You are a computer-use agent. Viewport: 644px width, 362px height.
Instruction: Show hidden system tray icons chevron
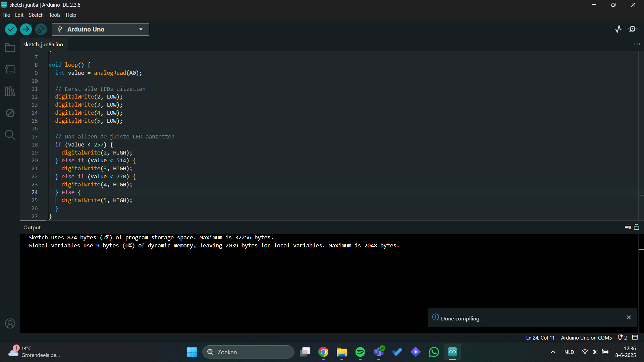[553, 352]
